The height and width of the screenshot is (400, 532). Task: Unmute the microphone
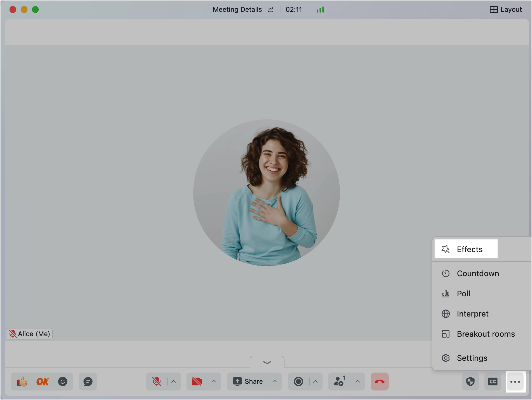(x=157, y=382)
